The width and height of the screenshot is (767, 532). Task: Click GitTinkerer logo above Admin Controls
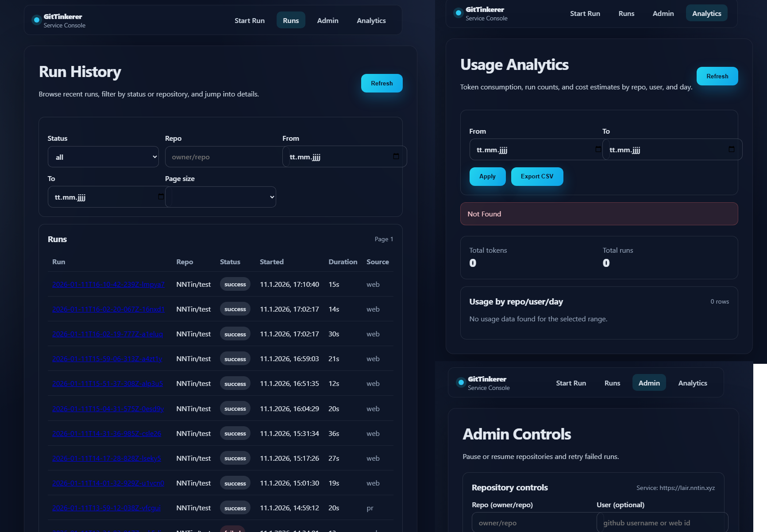point(461,383)
